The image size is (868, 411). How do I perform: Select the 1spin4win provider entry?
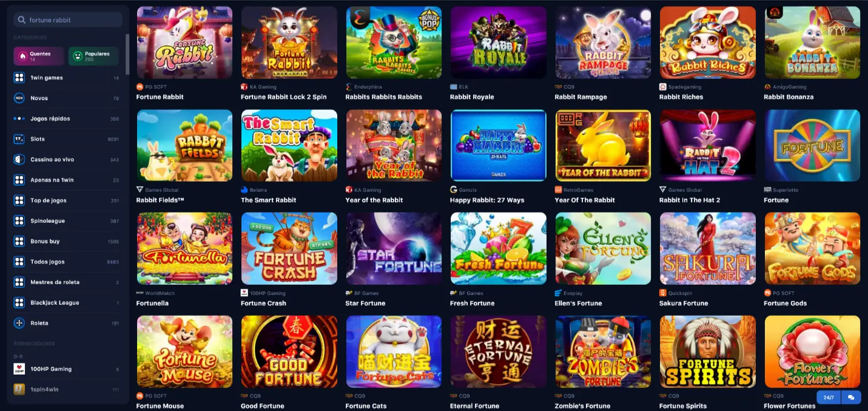click(67, 390)
